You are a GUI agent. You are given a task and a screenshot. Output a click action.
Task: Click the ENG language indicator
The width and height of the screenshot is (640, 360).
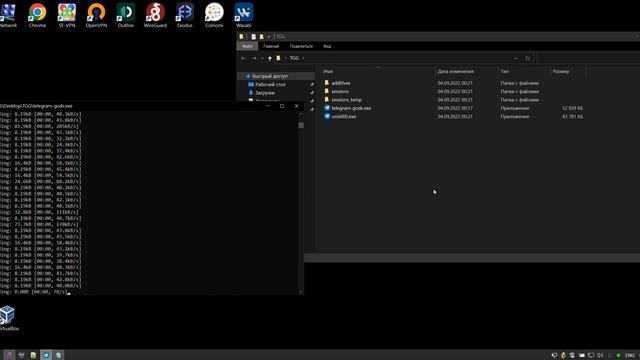[630, 355]
